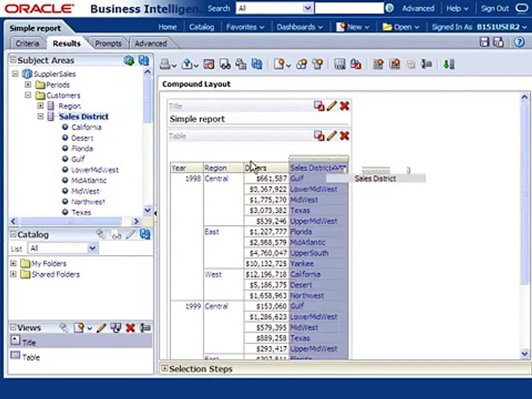Click the search text input field
Image resolution: width=532 pixels, height=399 pixels.
(x=349, y=8)
